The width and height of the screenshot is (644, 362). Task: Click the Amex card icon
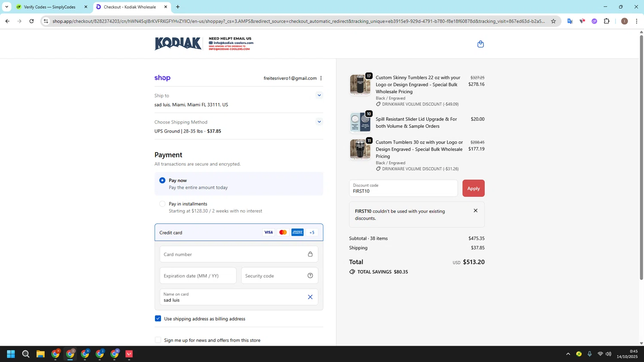(x=298, y=232)
